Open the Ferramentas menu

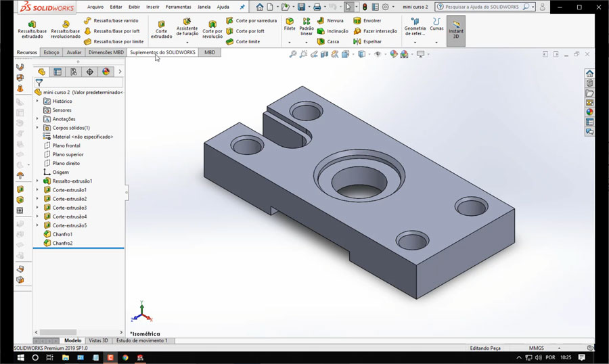tap(178, 7)
